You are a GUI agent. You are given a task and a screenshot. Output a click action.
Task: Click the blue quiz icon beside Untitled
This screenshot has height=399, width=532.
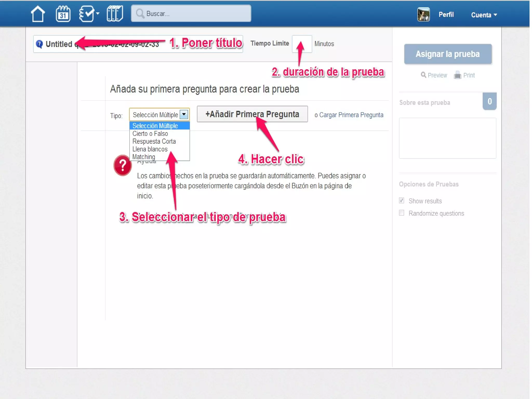click(x=39, y=44)
